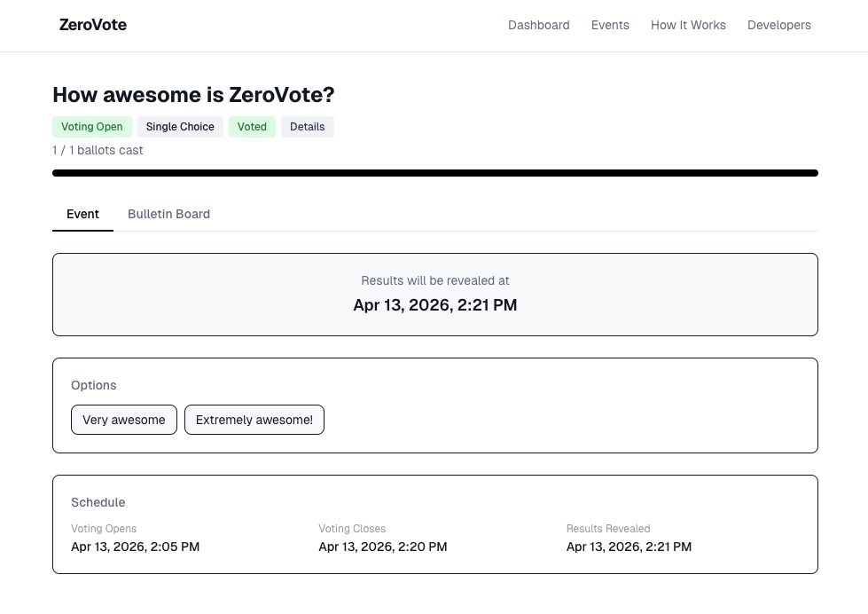868x614 pixels.
Task: Click the Schedule panel heading
Action: [x=98, y=502]
